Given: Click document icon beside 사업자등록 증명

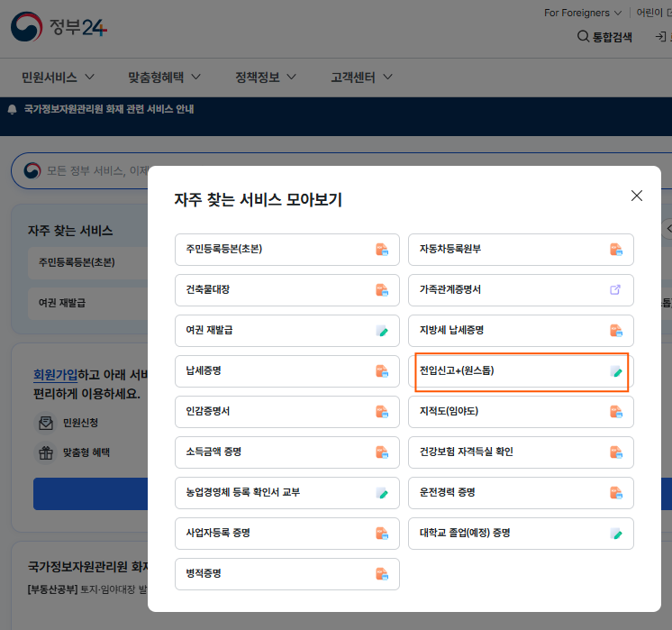Looking at the screenshot, I should pyautogui.click(x=382, y=533).
